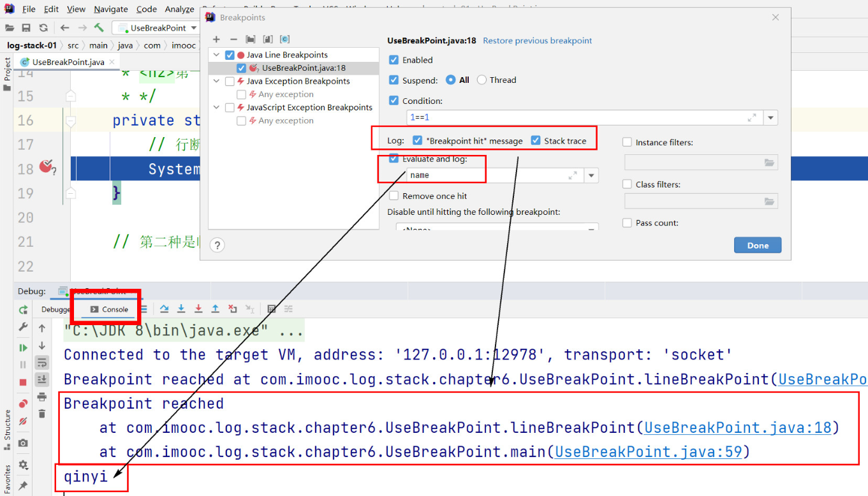Toggle Evaluate and log checkbox
Screen dimensions: 868x496
tap(394, 159)
